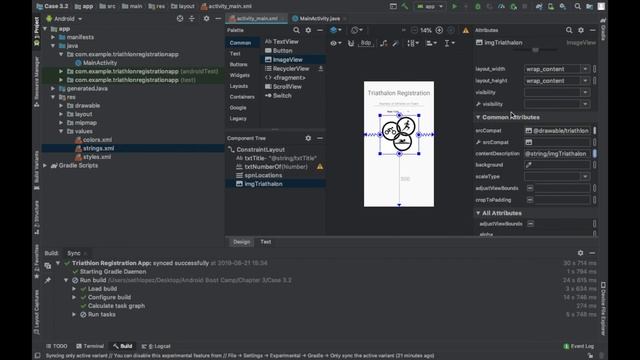
Task: Open Palette settings gear
Action: pyautogui.click(x=308, y=30)
